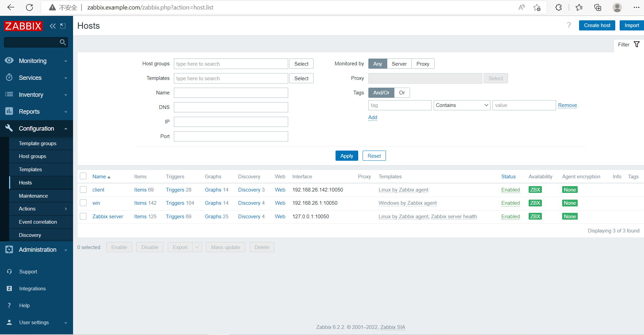
Task: Open browser settings ellipsis menu
Action: [x=636, y=7]
